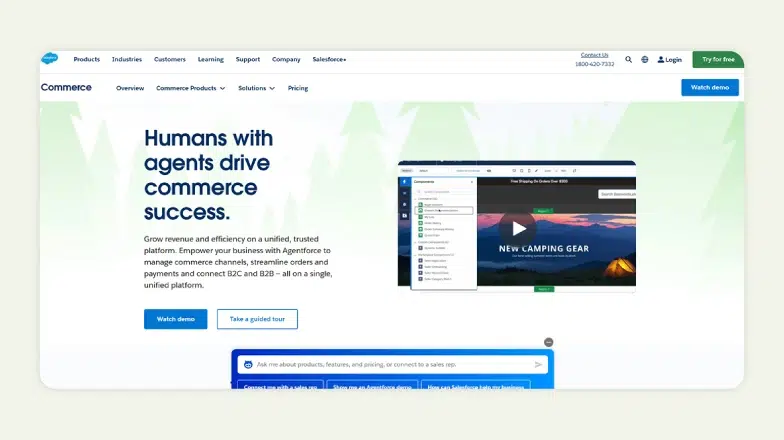Click Watch demo button in hero section
This screenshot has height=440, width=784.
[x=176, y=319]
